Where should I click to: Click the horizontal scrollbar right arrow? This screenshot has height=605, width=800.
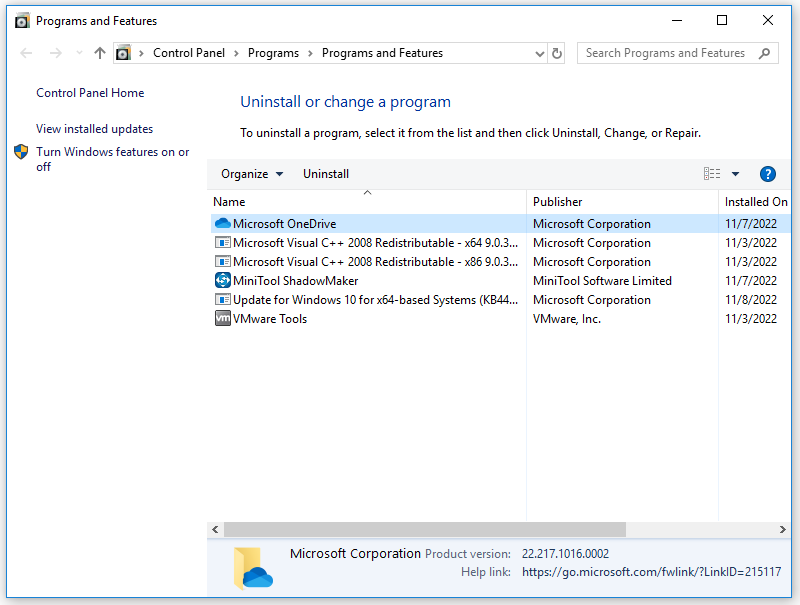pos(782,530)
